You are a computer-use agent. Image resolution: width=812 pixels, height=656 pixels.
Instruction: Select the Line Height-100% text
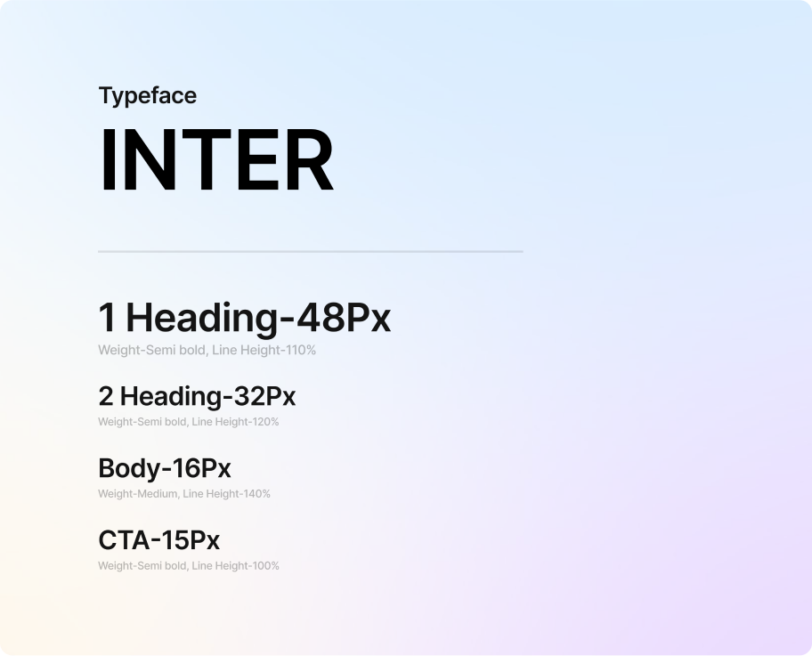click(235, 566)
